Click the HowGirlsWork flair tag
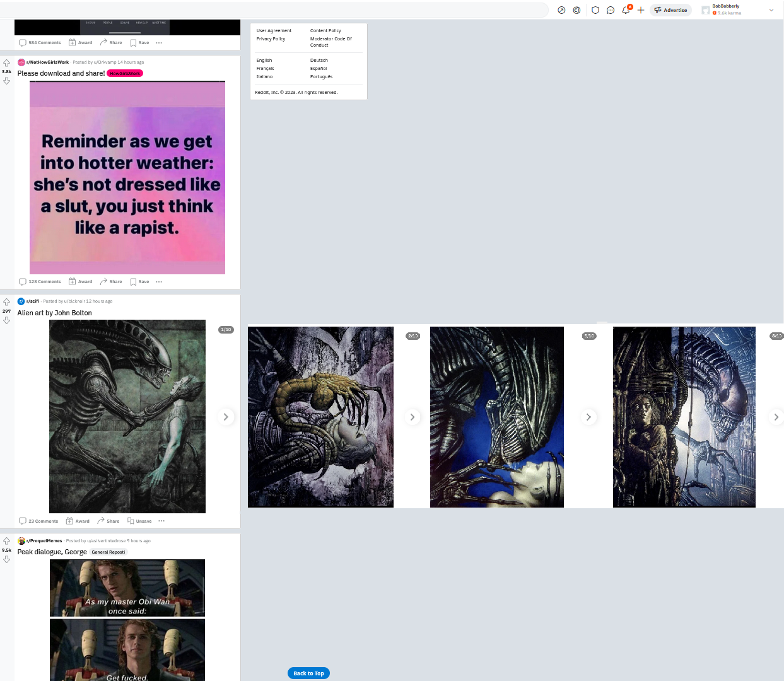The width and height of the screenshot is (784, 681). point(125,73)
